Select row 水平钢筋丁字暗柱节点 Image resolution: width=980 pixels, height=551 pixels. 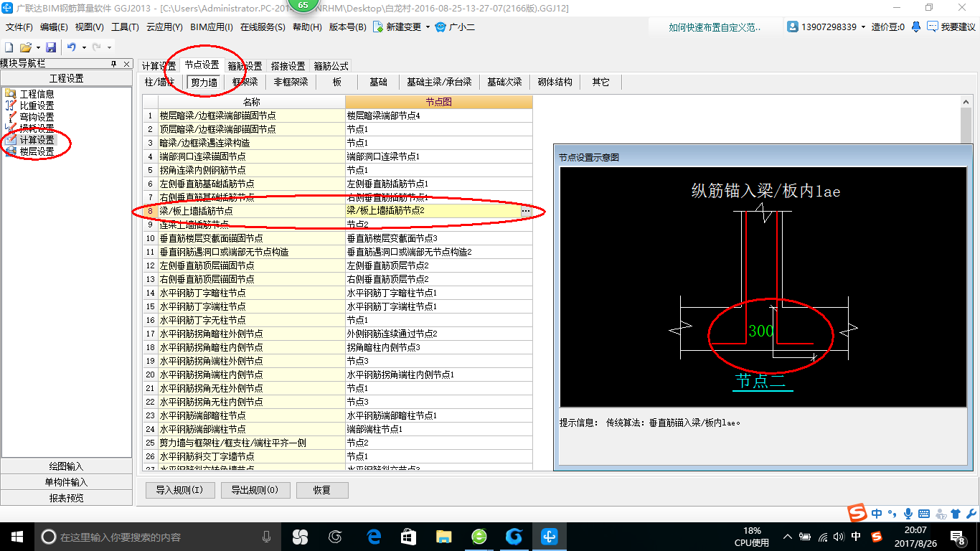point(338,293)
